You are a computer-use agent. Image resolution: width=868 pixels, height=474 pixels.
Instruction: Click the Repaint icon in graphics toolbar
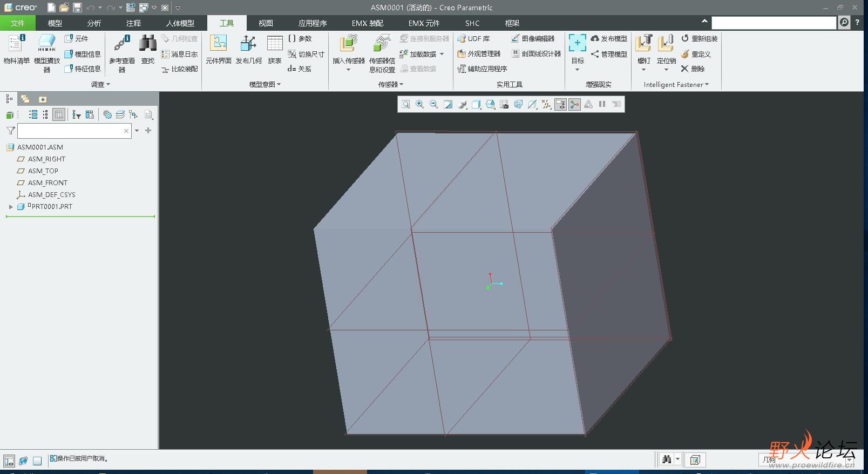[448, 104]
